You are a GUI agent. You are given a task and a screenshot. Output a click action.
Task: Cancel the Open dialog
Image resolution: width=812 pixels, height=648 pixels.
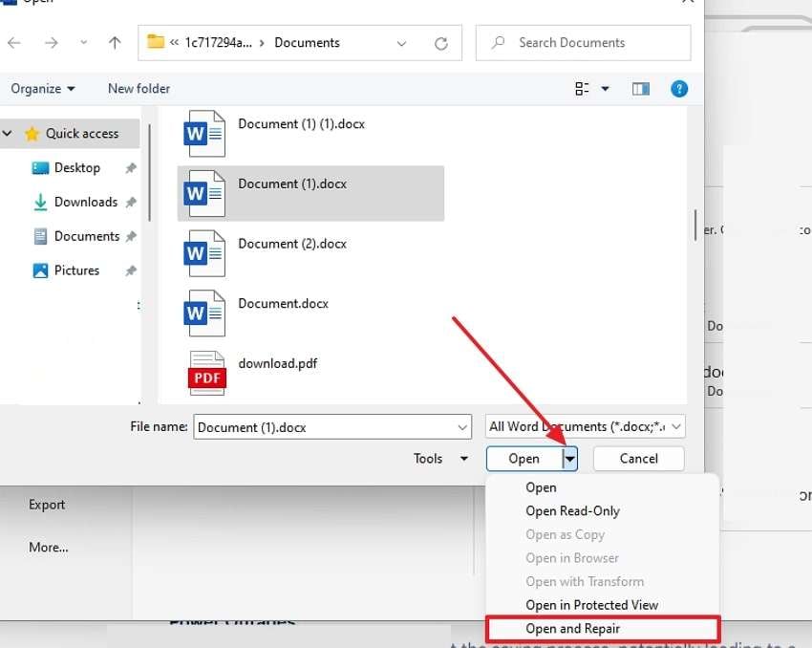(x=638, y=459)
